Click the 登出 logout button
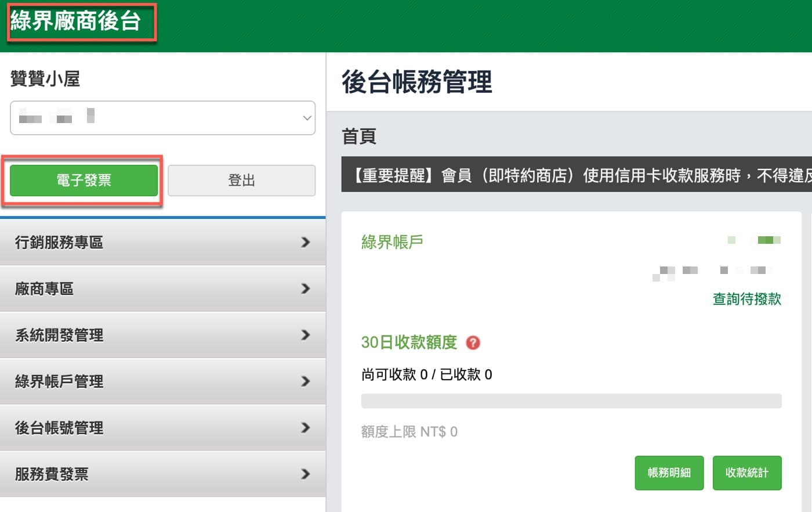 (241, 180)
